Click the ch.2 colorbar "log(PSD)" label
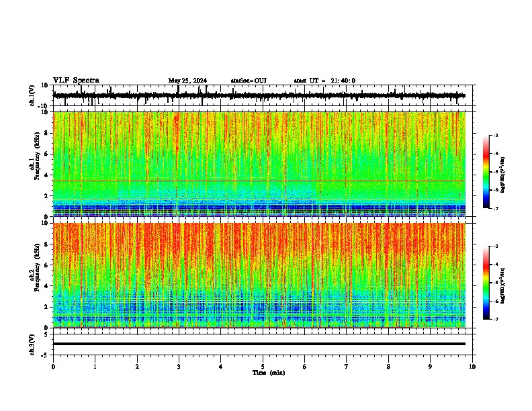 tap(502, 285)
